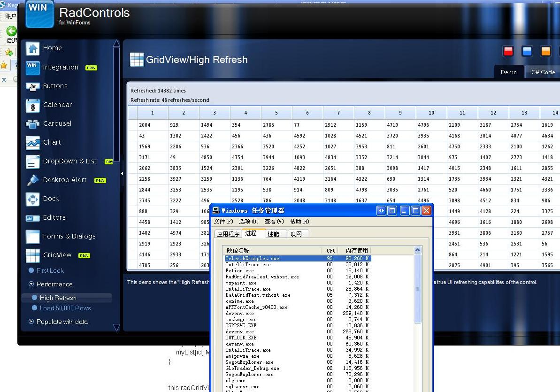The image size is (560, 392).
Task: Click the Task Manager title icon
Action: click(x=216, y=210)
